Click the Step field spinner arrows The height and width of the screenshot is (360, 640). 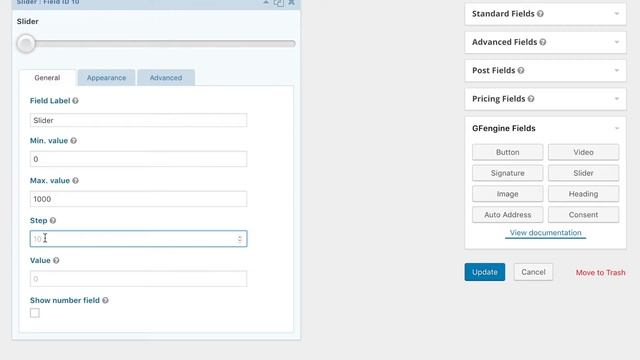click(x=240, y=239)
